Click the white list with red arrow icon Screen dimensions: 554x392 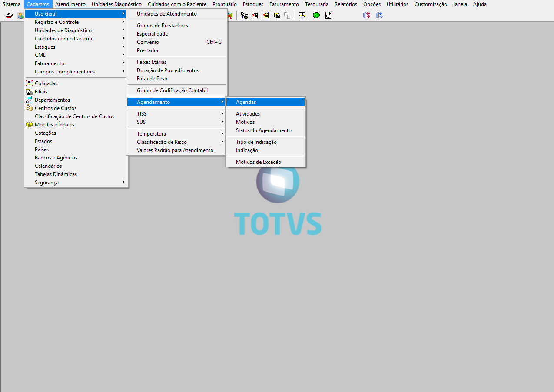(x=255, y=15)
